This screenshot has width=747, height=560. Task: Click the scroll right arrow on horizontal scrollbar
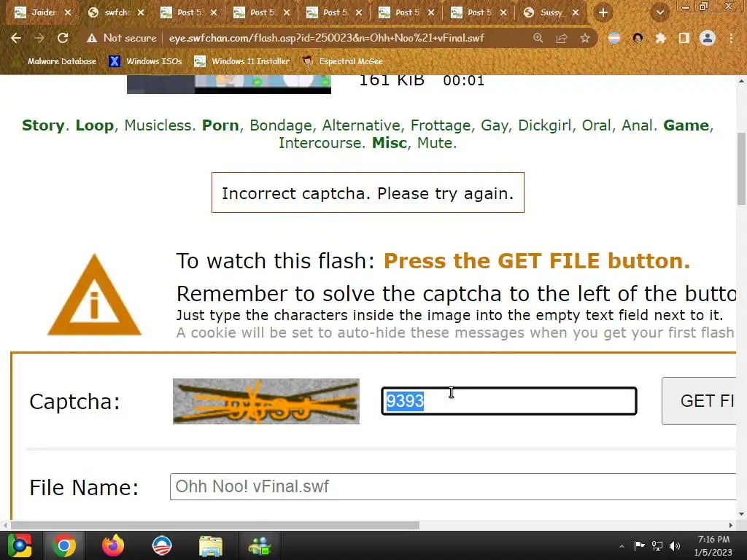pos(731,525)
